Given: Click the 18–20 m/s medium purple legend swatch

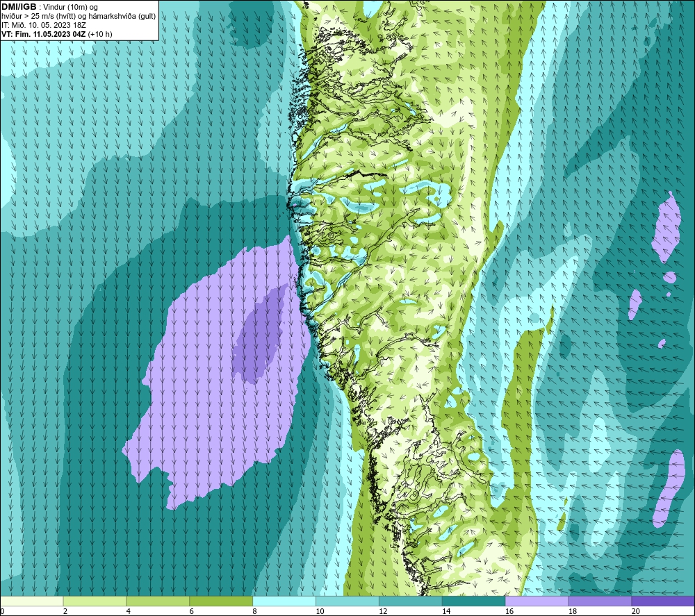Looking at the screenshot, I should [x=600, y=601].
